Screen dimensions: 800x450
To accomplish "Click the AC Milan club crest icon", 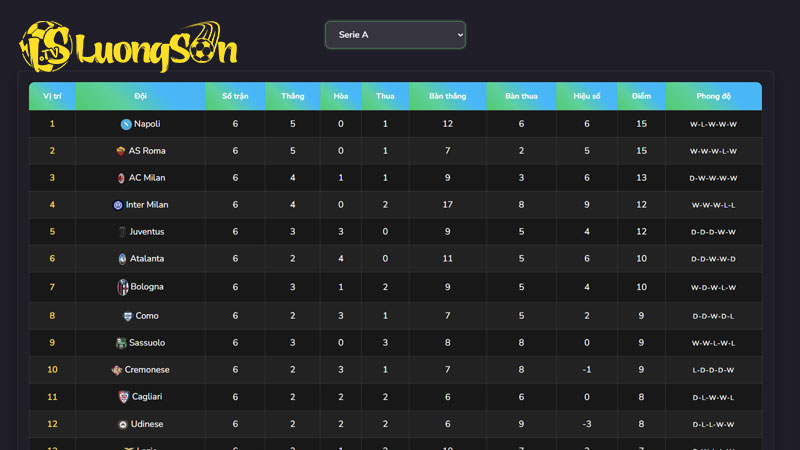I will point(120,178).
